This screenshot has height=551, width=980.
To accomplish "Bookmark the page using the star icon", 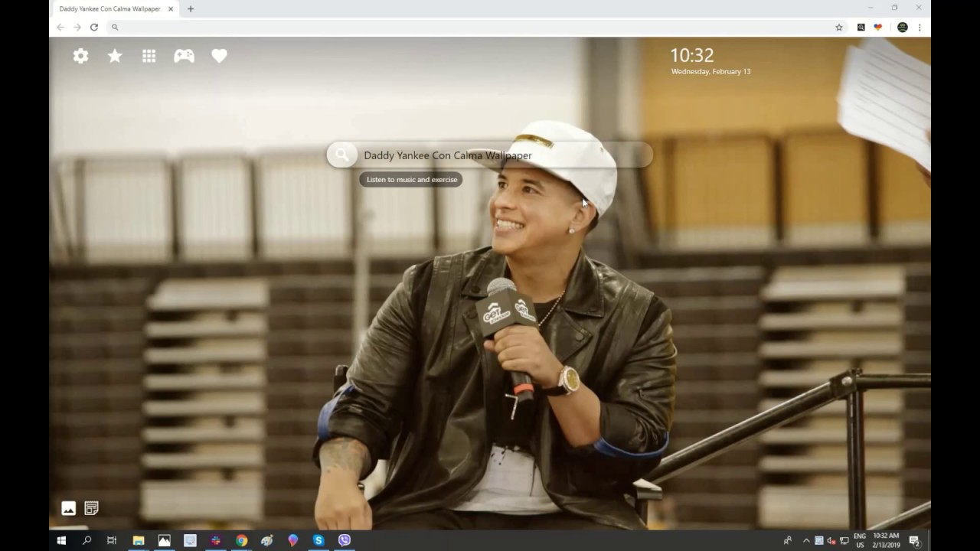I will [838, 27].
